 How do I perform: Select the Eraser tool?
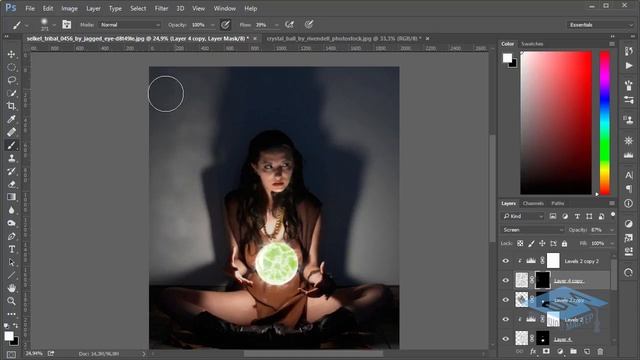(11, 184)
